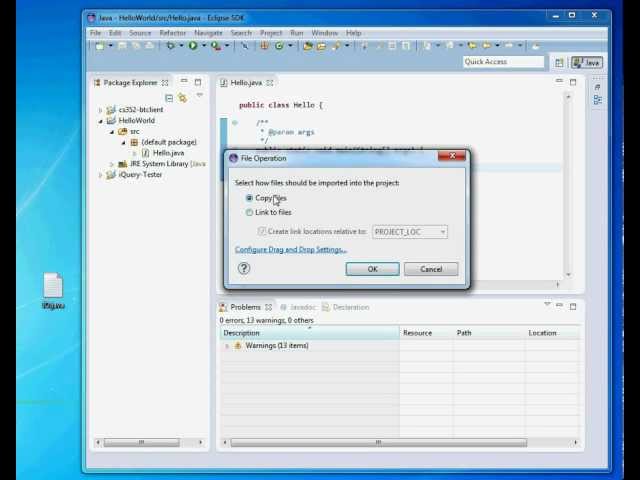The width and height of the screenshot is (640, 480).
Task: Click the Open Perspective icon
Action: click(559, 62)
